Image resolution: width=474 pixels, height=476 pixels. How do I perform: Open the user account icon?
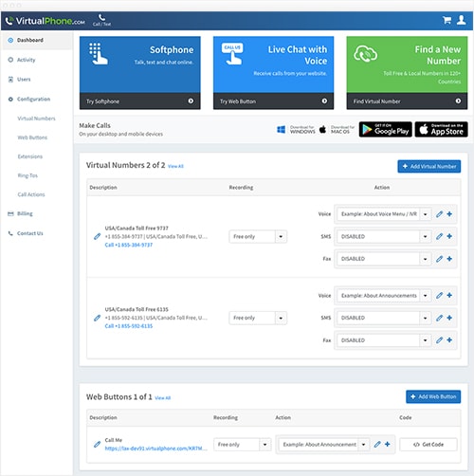pyautogui.click(x=462, y=20)
